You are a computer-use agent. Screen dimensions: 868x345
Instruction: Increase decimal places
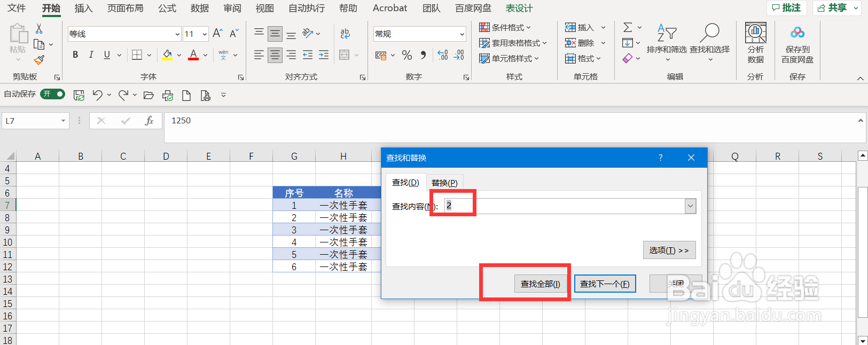(443, 55)
